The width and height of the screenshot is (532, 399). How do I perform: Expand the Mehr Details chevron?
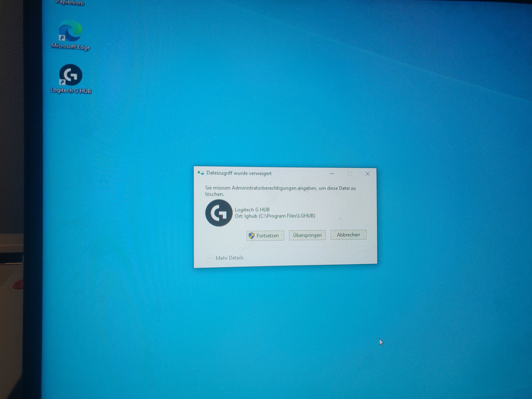coord(209,258)
